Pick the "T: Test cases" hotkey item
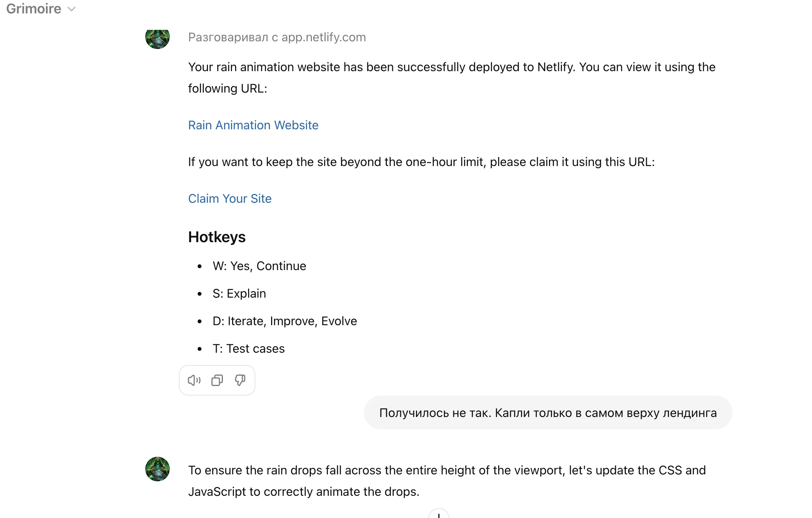The width and height of the screenshot is (812, 518). coord(248,349)
